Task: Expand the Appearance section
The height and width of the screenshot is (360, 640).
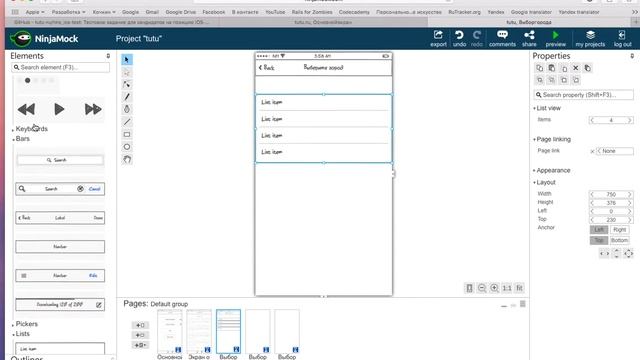Action: (x=551, y=170)
